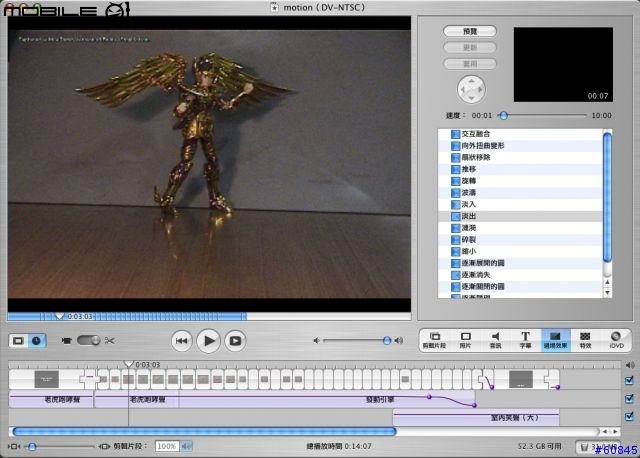640x458 pixels.
Task: Click the timeline playhead marker
Action: [x=129, y=364]
